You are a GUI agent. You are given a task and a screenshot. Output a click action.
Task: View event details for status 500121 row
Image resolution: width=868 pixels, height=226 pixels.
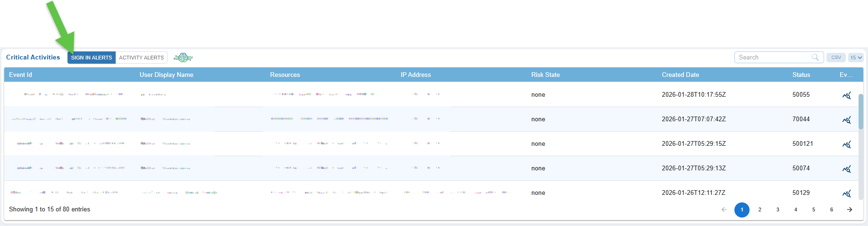tap(846, 144)
